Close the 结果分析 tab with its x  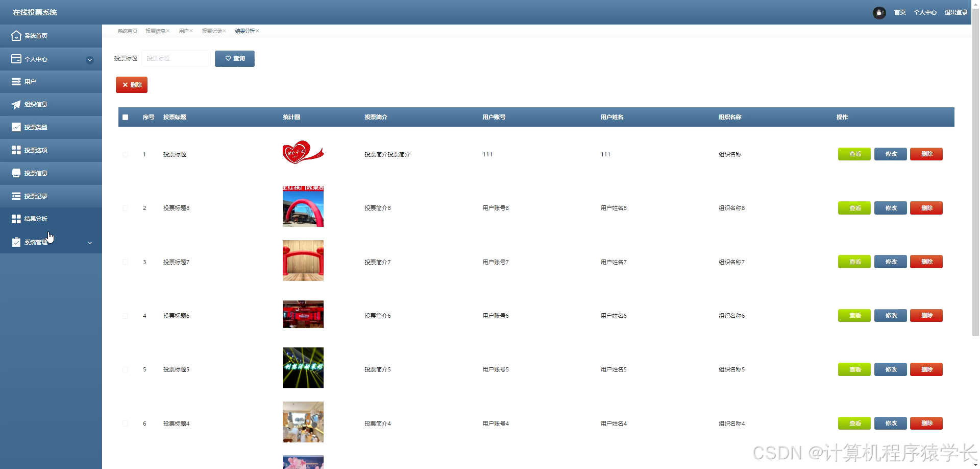(257, 31)
